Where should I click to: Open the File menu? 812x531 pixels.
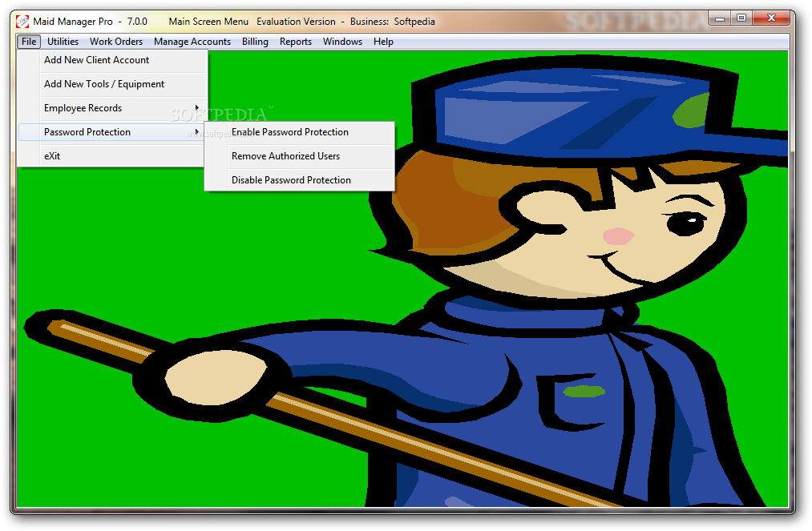29,42
